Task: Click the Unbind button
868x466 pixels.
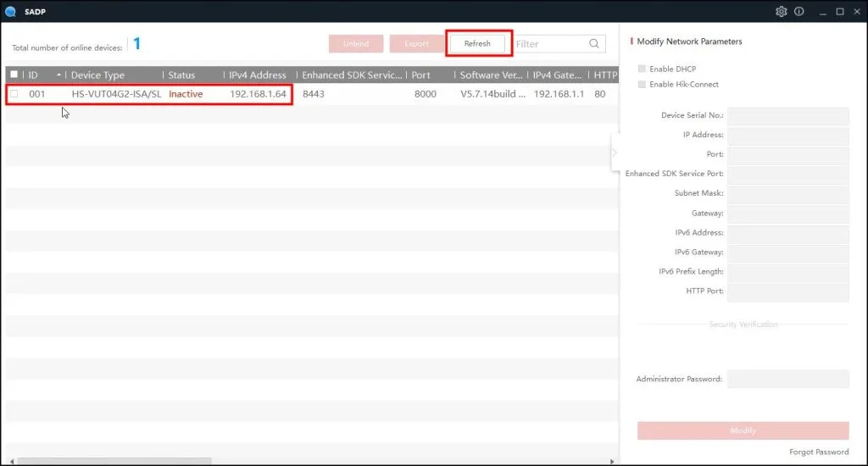Action: pos(356,44)
